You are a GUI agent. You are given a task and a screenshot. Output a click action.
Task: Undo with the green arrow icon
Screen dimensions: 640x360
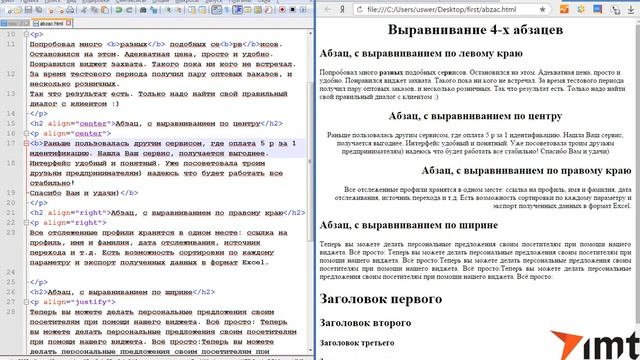(x=118, y=9)
